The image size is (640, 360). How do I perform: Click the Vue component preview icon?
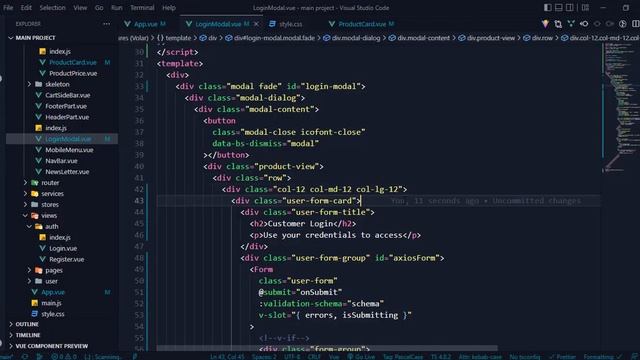click(x=623, y=24)
